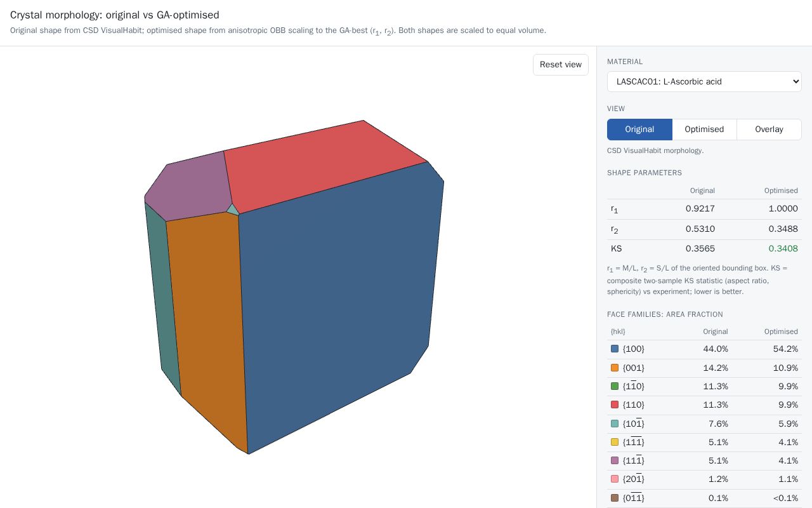Screen dimensions: 812x508
Task: Select the Original view tab
Action: click(639, 129)
